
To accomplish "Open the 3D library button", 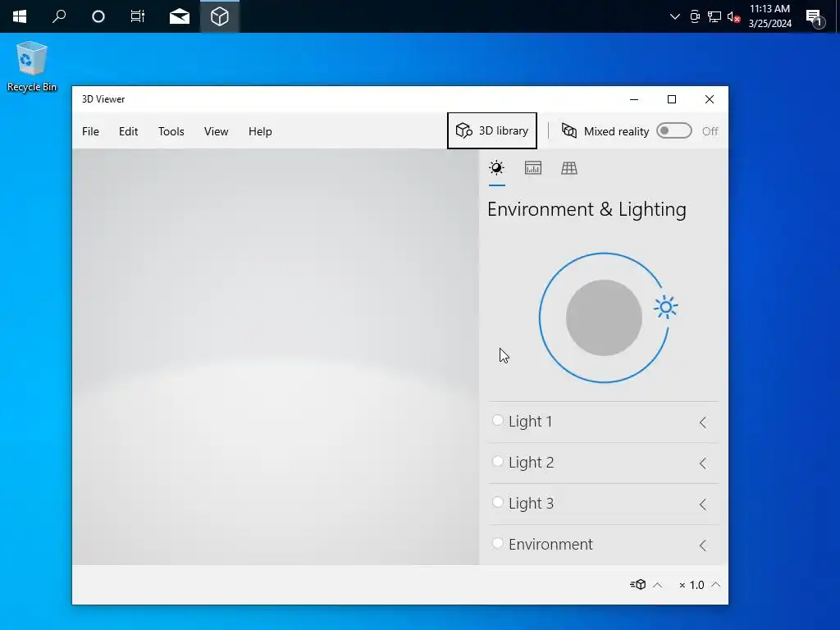I will 492,130.
